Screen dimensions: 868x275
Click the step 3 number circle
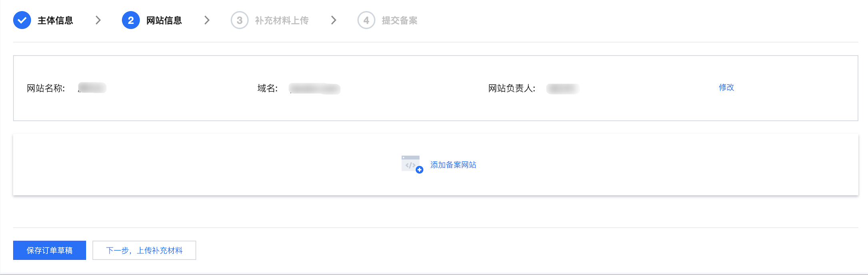click(239, 20)
